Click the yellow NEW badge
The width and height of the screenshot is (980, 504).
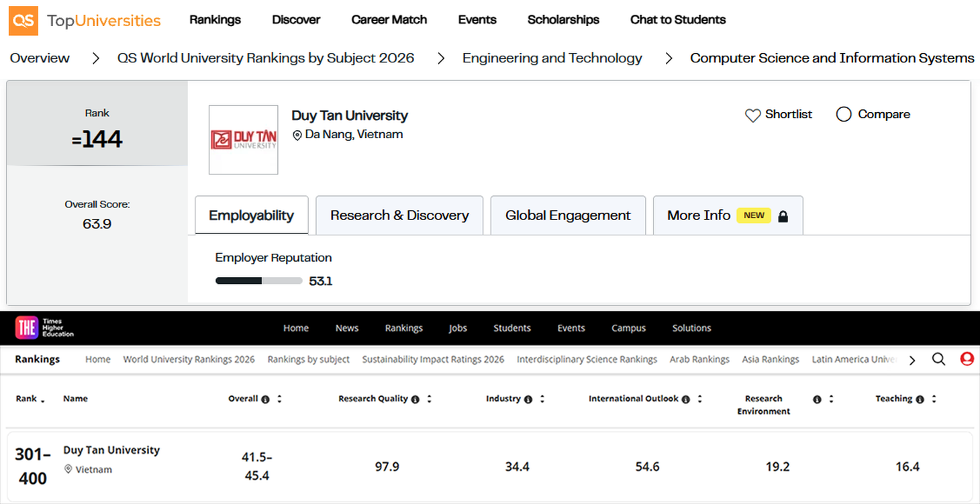click(754, 215)
